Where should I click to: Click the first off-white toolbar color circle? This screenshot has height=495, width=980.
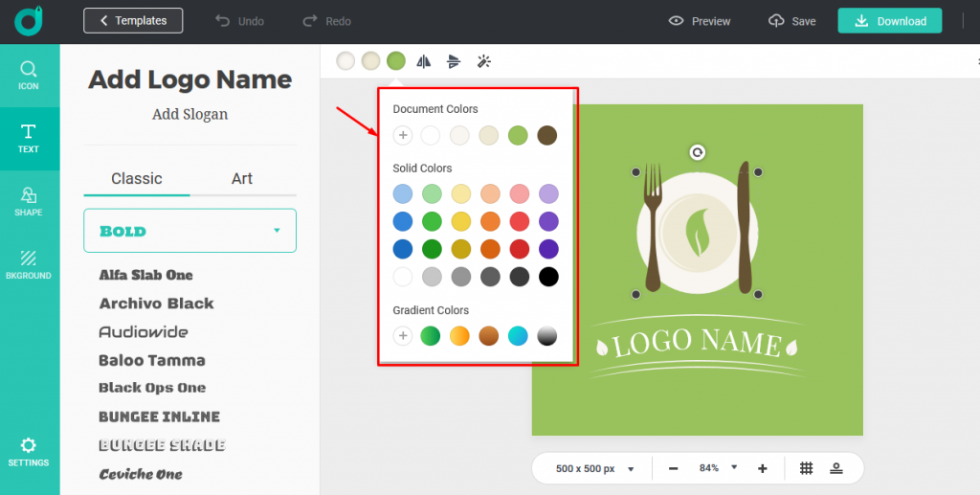345,61
